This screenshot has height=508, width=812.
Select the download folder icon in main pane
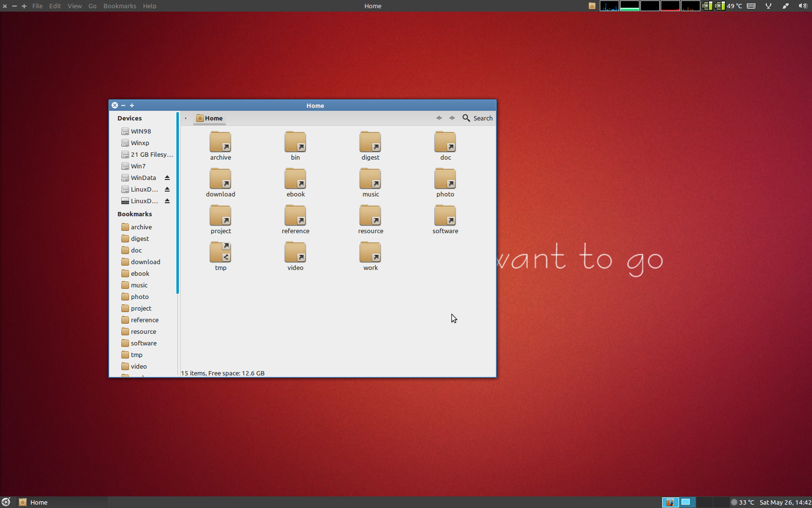(x=220, y=179)
